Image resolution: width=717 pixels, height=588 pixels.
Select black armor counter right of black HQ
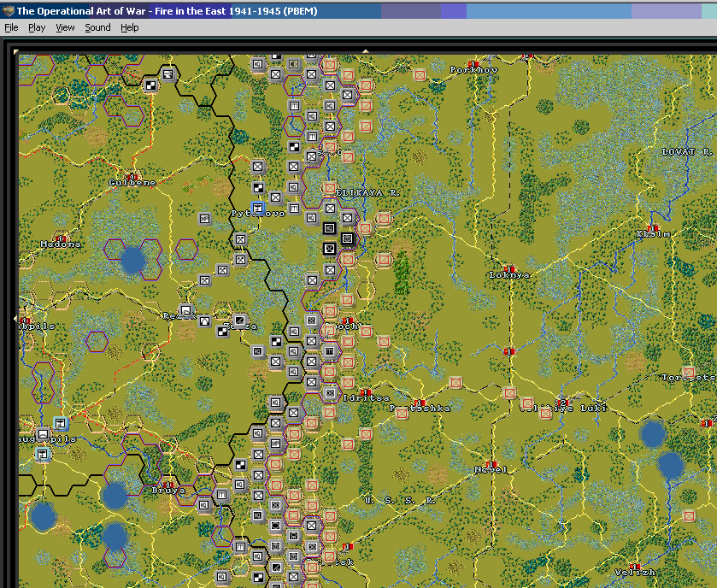click(348, 238)
